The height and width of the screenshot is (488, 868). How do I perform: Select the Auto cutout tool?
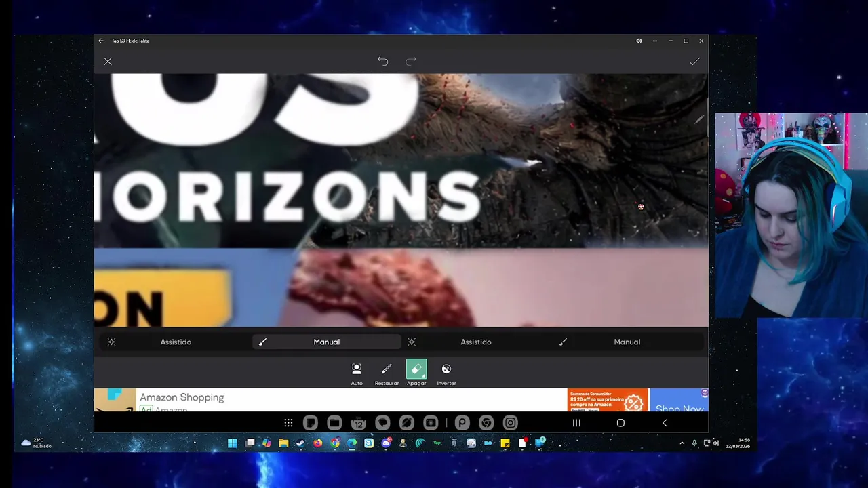(357, 373)
